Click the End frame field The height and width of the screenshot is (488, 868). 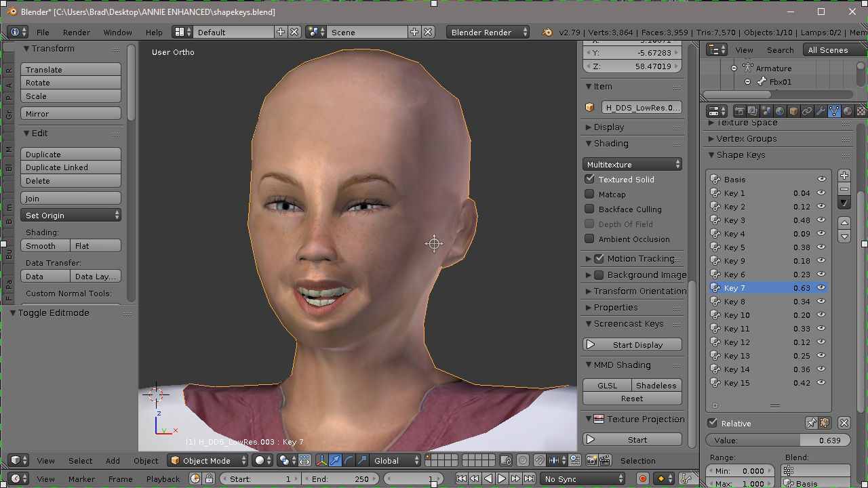[x=340, y=479]
